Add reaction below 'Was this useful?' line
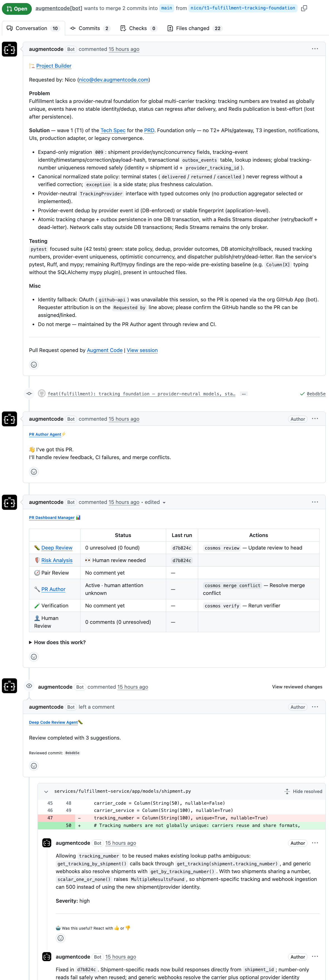 [60, 938]
